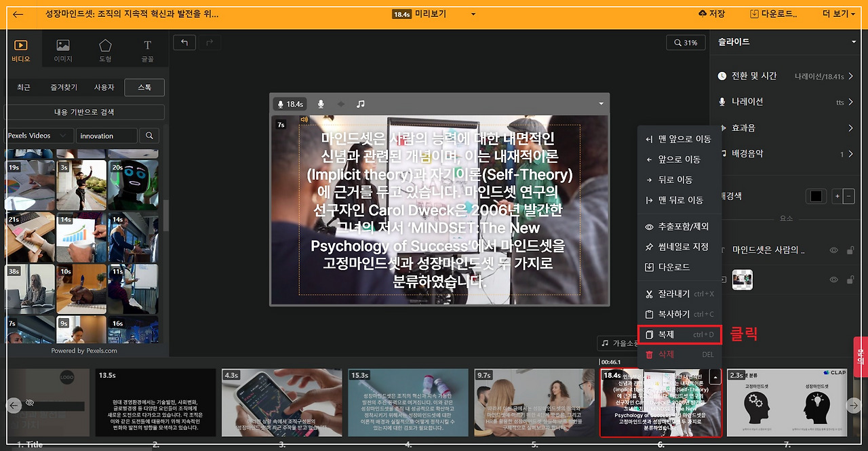Toggle lock on the video thumbnail element

click(850, 280)
